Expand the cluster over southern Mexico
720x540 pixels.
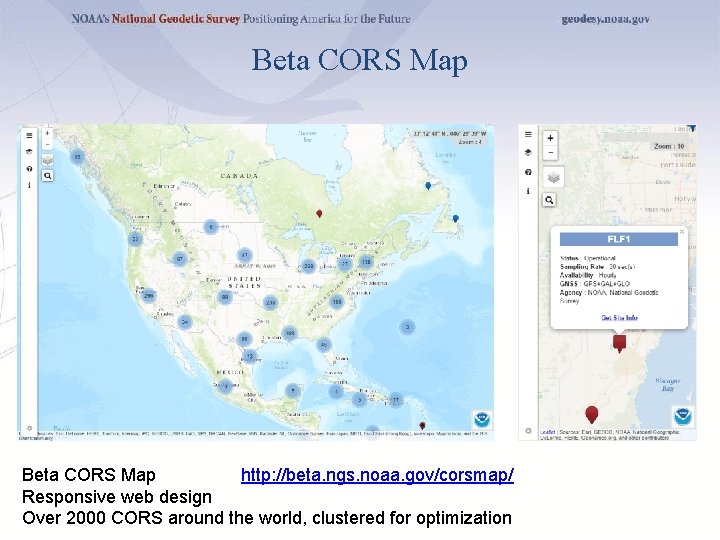click(x=225, y=386)
